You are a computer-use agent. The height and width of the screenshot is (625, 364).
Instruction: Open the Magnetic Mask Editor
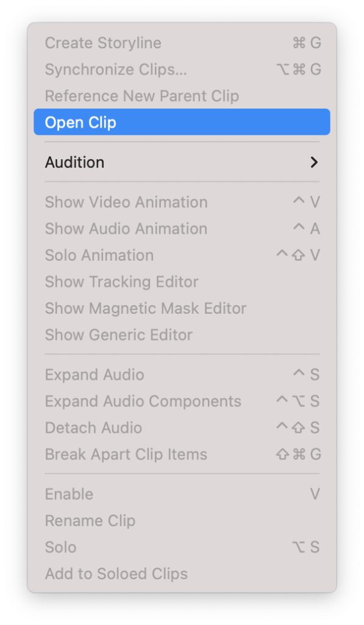coord(145,308)
